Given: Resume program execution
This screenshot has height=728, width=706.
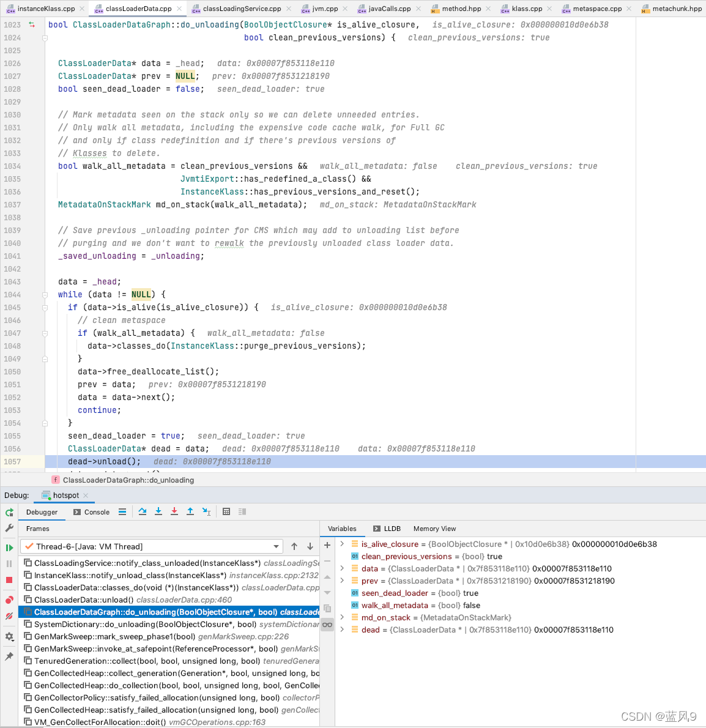Looking at the screenshot, I should point(9,548).
